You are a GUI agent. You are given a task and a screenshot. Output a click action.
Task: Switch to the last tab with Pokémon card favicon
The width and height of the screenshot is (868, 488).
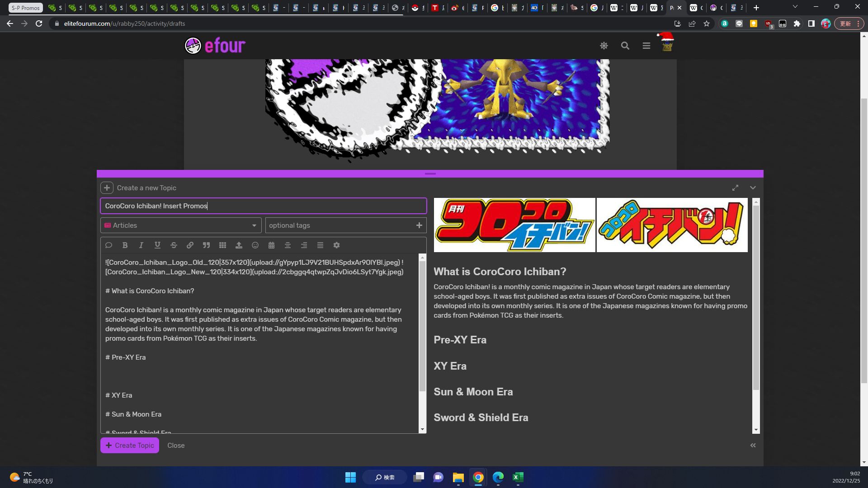click(737, 8)
